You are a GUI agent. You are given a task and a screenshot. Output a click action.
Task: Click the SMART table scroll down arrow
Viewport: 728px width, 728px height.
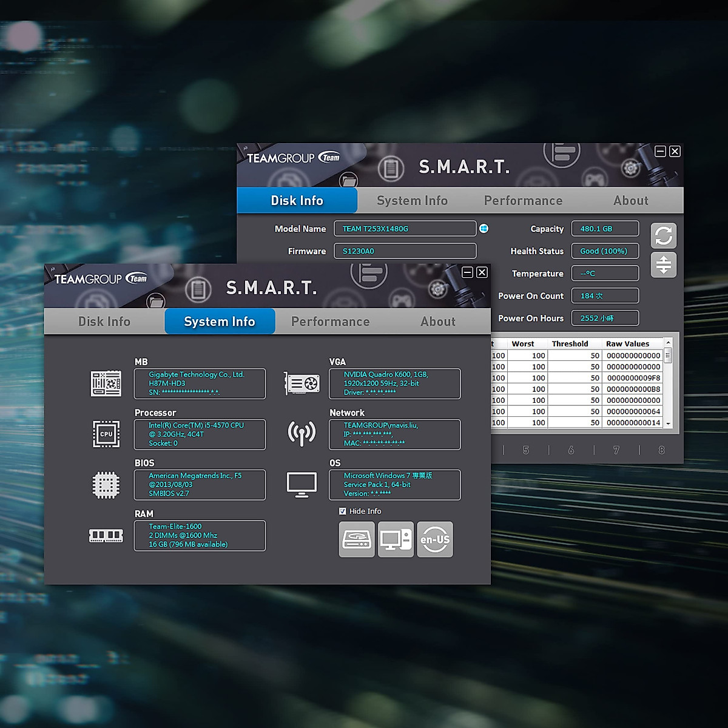point(668,423)
